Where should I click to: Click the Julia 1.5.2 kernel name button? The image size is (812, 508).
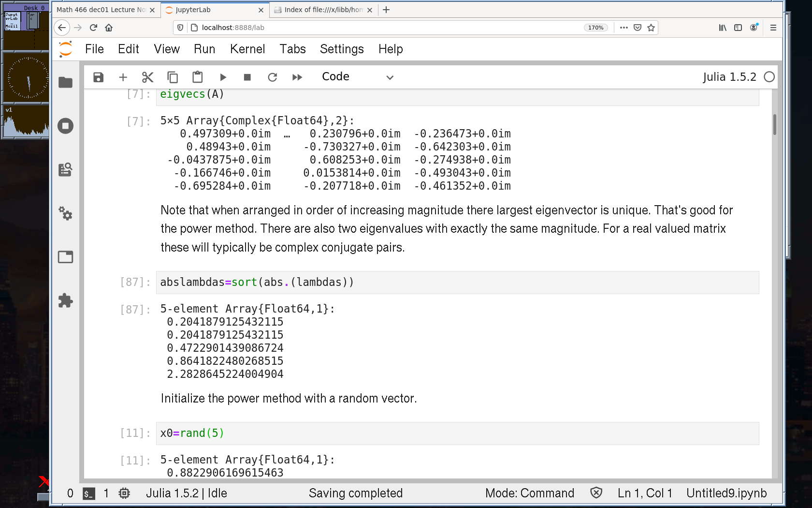point(729,77)
